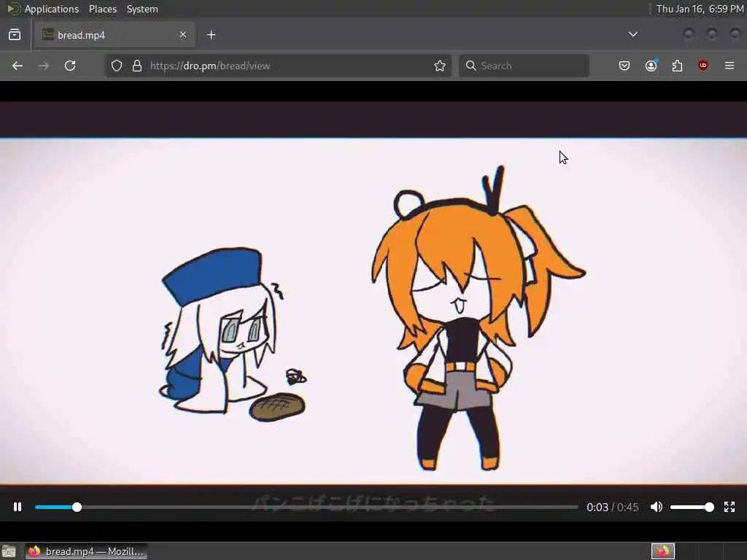View site security padlock info
Screen dimensions: 747x560
137,66
